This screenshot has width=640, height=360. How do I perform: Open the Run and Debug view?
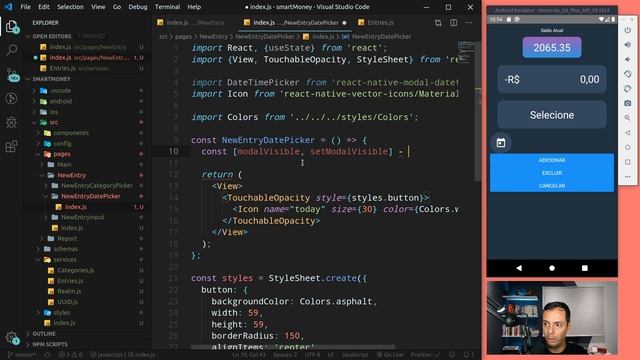(11, 98)
